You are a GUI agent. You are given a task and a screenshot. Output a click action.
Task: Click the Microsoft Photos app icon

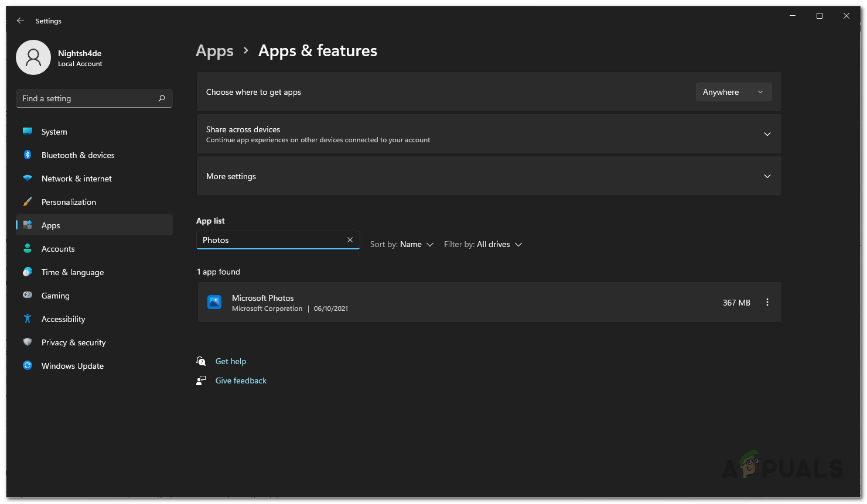(214, 303)
